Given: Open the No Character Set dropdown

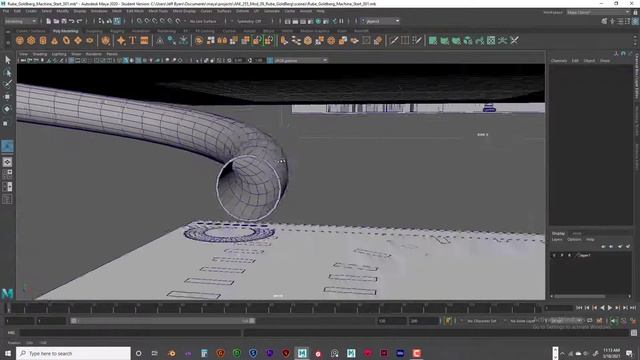Looking at the screenshot, I should tap(481, 321).
